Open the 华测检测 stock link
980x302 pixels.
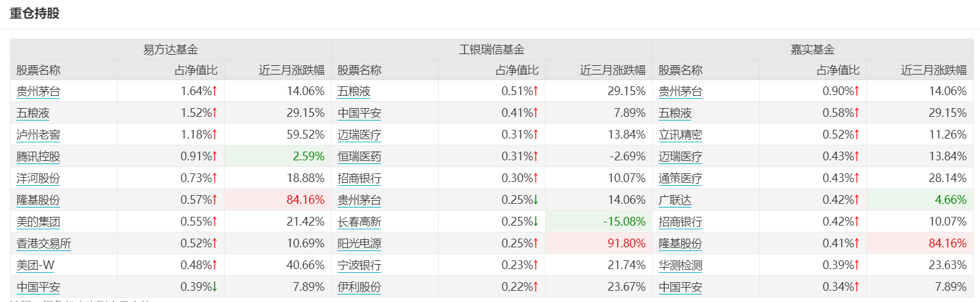pyautogui.click(x=680, y=265)
